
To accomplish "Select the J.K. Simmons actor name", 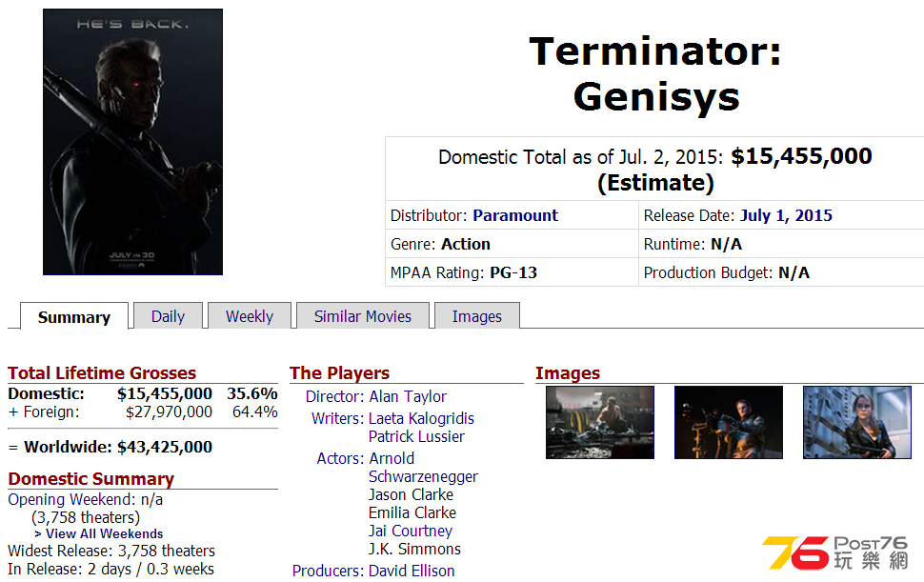I will [x=415, y=549].
